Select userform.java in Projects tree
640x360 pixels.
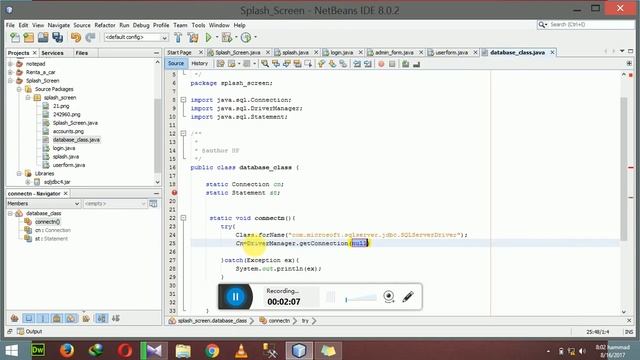[69, 165]
